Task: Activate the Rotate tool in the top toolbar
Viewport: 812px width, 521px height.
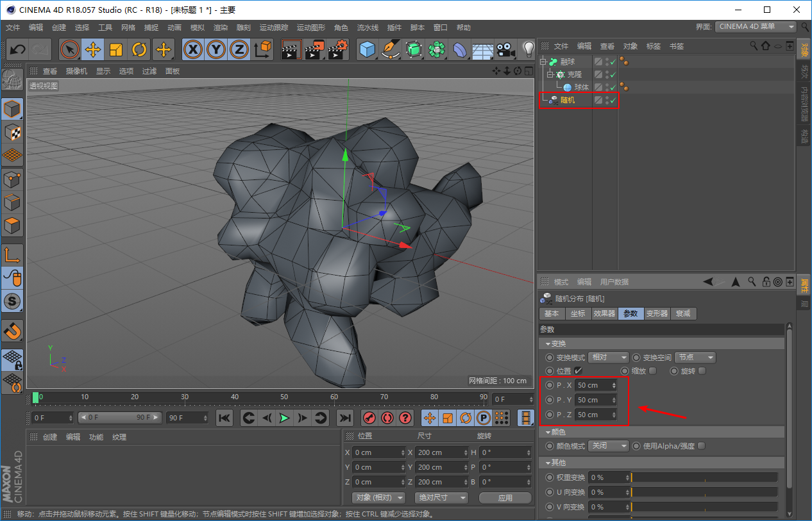Action: click(x=139, y=49)
